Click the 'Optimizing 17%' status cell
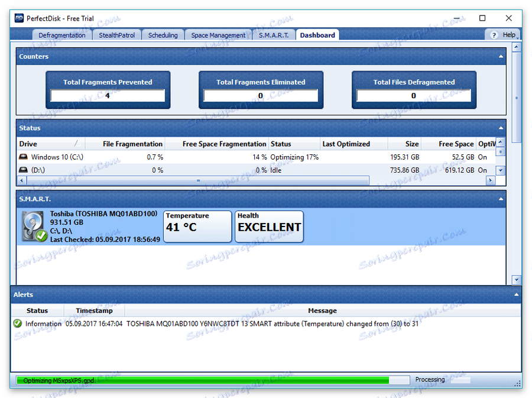Viewport: 532px width, 398px height. coord(294,157)
